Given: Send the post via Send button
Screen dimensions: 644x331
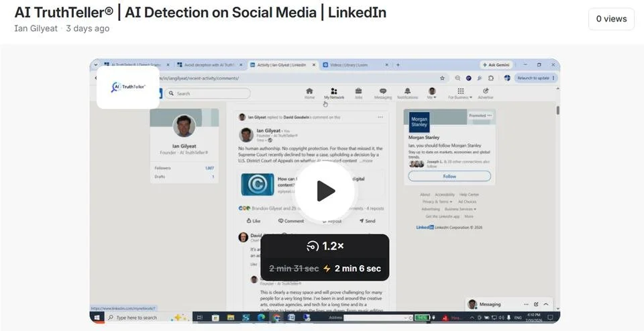Looking at the screenshot, I should pyautogui.click(x=368, y=221).
